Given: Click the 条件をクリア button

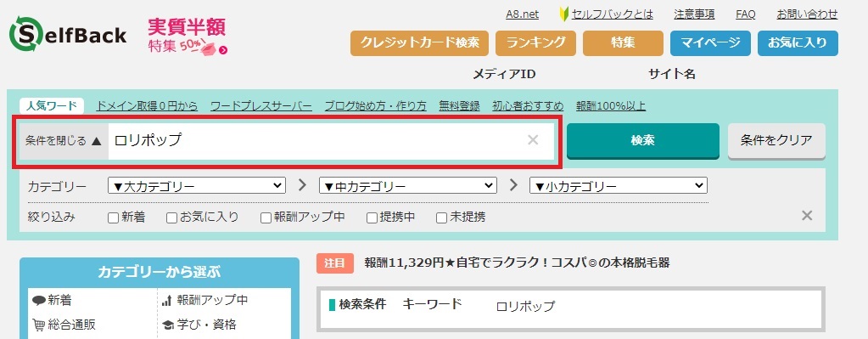Looking at the screenshot, I should (x=776, y=141).
